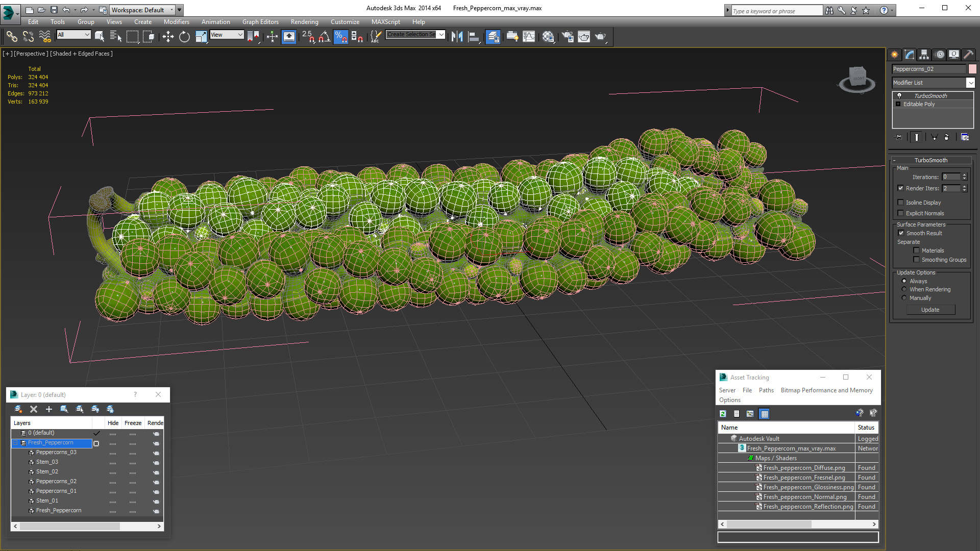The image size is (980, 551).
Task: Open the Animation menu
Action: (215, 22)
